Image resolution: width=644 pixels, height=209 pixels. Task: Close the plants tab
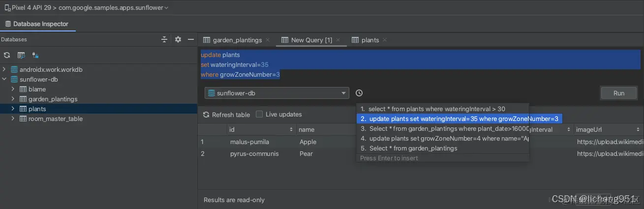pos(385,40)
